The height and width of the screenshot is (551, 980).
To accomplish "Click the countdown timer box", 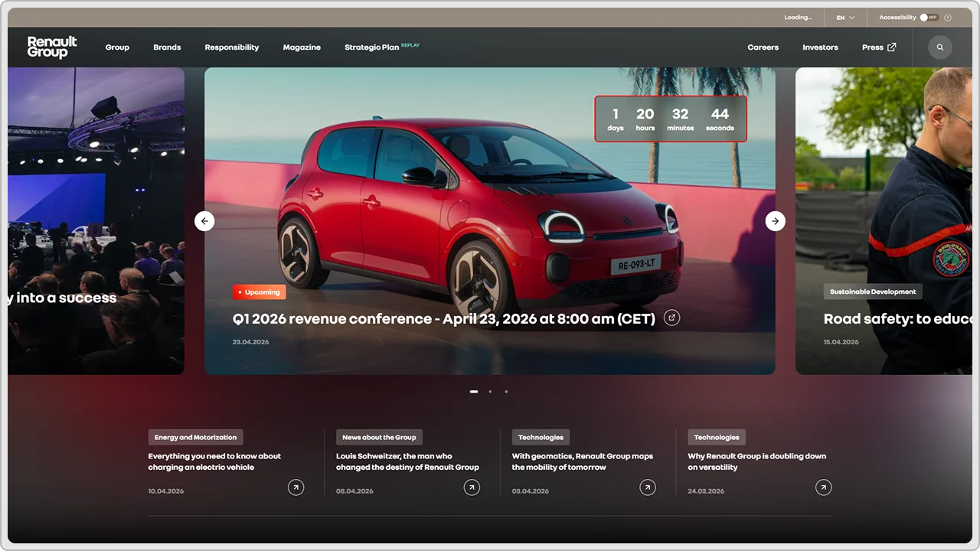I will (x=671, y=119).
